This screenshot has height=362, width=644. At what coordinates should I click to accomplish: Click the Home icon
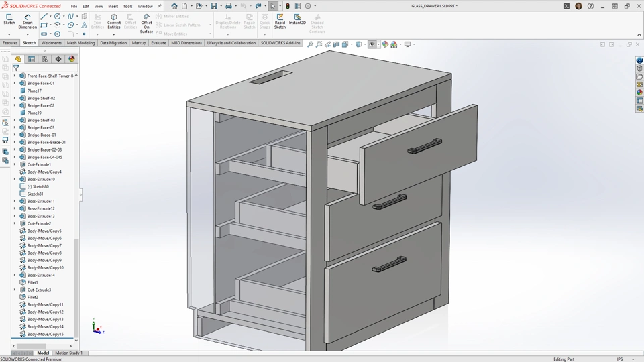pos(174,6)
